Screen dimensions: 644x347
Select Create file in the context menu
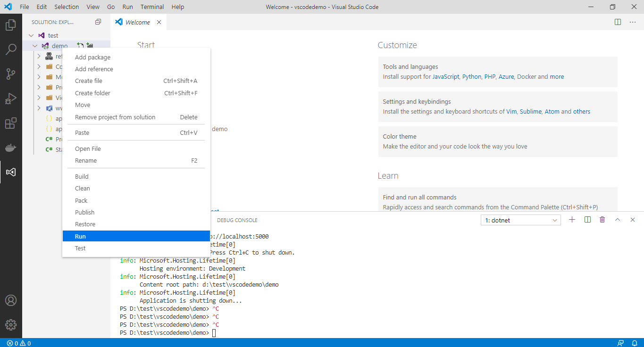(x=136, y=81)
